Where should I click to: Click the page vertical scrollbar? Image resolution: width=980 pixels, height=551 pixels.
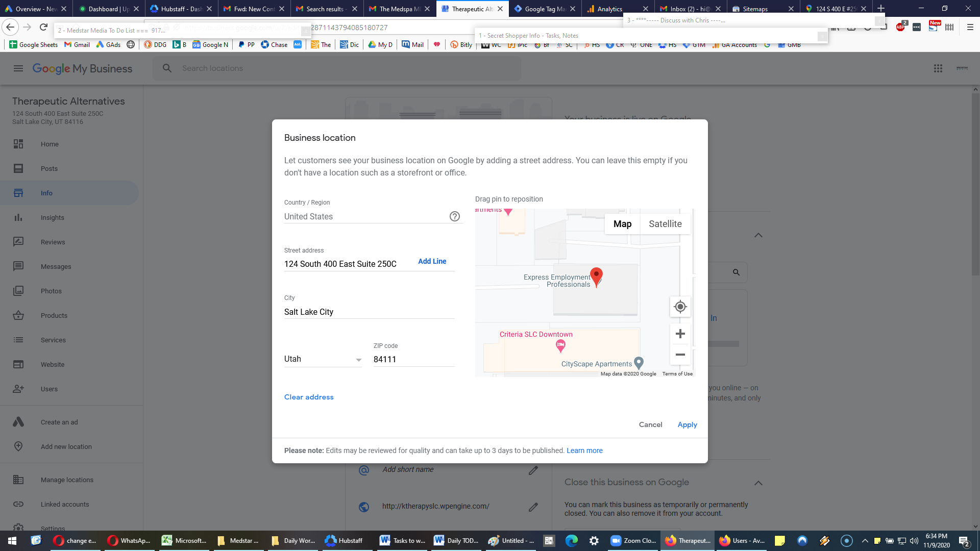pyautogui.click(x=975, y=184)
